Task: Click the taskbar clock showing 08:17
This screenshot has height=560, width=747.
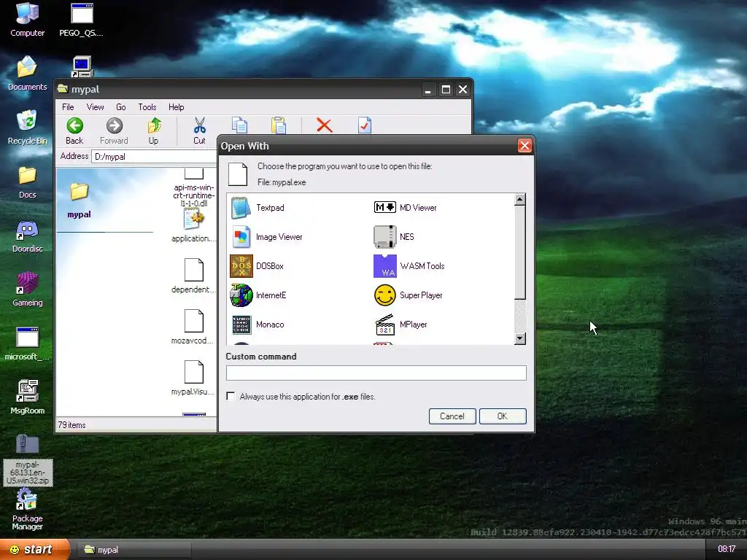Action: (x=727, y=549)
